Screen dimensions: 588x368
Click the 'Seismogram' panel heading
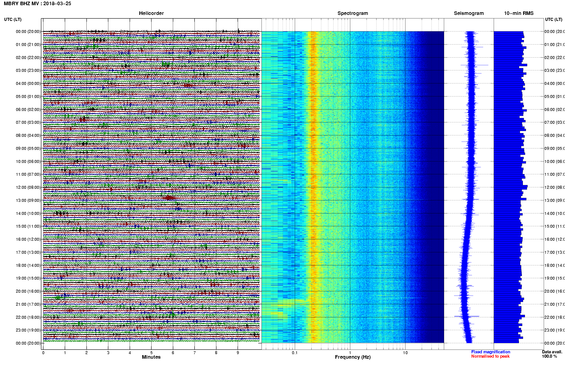469,13
